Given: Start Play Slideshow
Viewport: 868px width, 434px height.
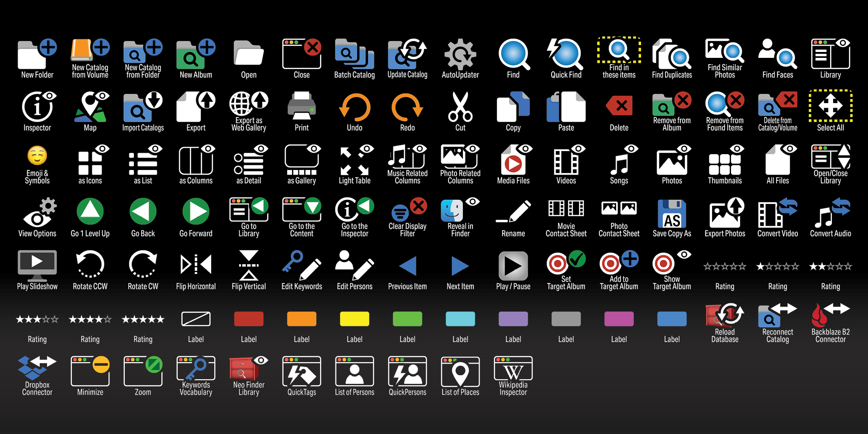Looking at the screenshot, I should click(37, 265).
